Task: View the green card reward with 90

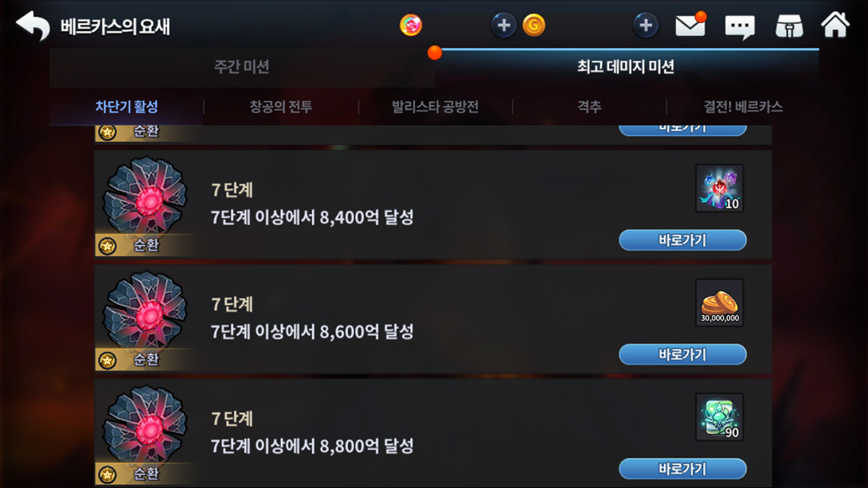Action: coord(720,417)
